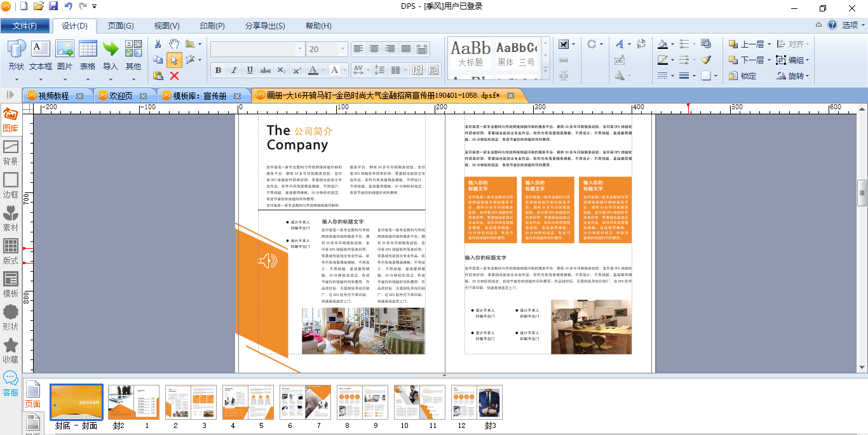Select the 封底-封面 cover page thumbnail
This screenshot has width=868, height=435.
[x=76, y=402]
